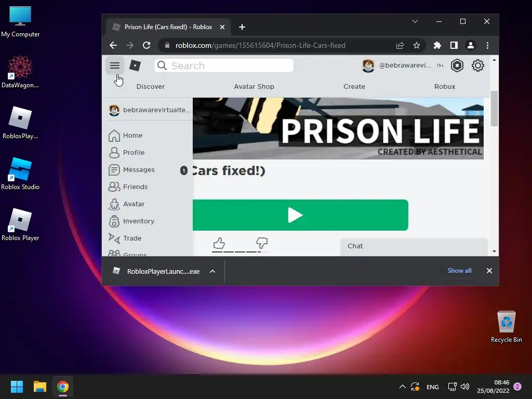This screenshot has height=399, width=532.
Task: View site information lock icon
Action: (167, 45)
